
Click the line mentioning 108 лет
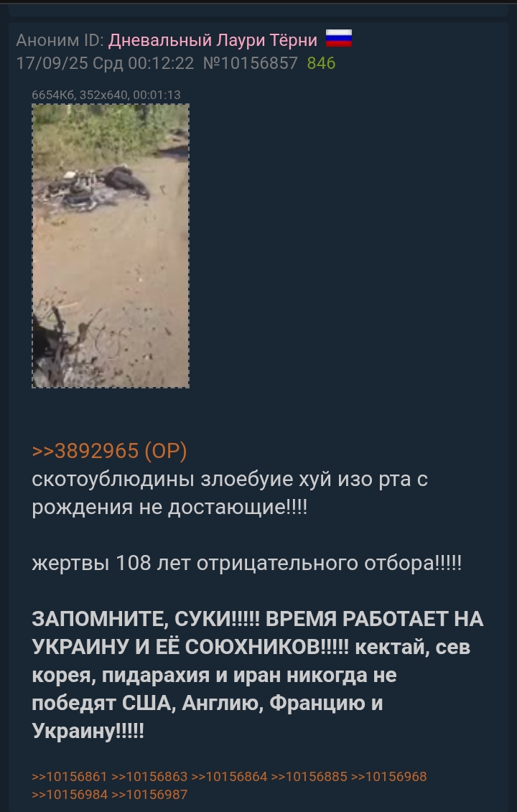pos(246,563)
